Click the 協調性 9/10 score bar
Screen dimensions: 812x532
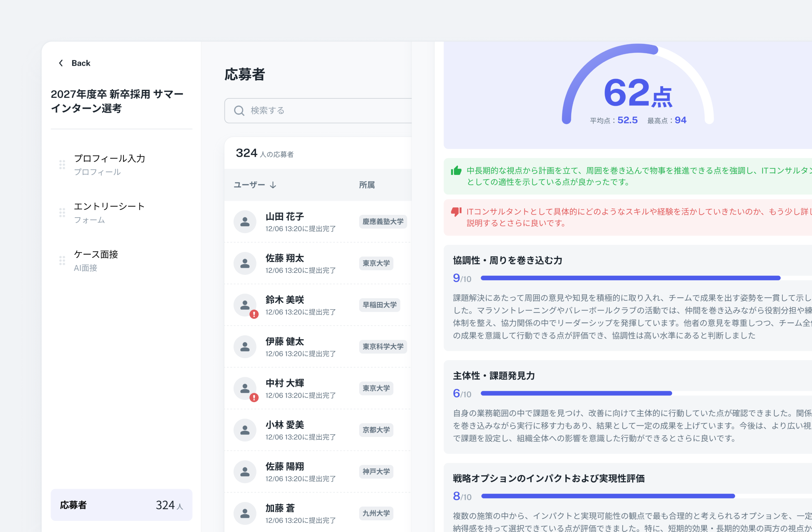(x=630, y=278)
